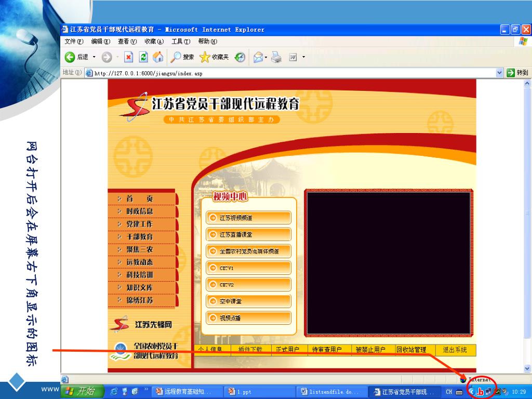
Task: Open the 时政信息 sidebar section
Action: coord(142,211)
